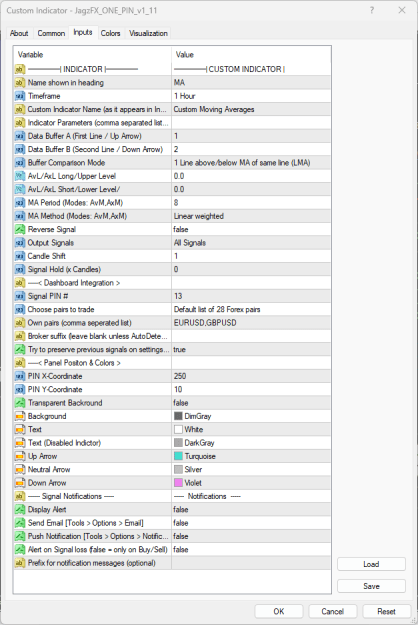Click the color icon beside Background row
Image resolution: width=418 pixels, height=625 pixels.
pyautogui.click(x=20, y=416)
